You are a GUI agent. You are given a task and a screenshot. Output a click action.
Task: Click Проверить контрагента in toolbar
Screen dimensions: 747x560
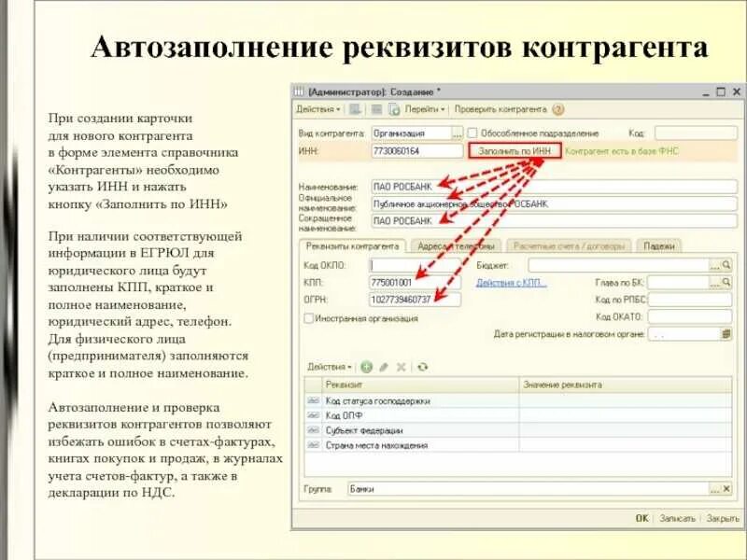coord(500,109)
